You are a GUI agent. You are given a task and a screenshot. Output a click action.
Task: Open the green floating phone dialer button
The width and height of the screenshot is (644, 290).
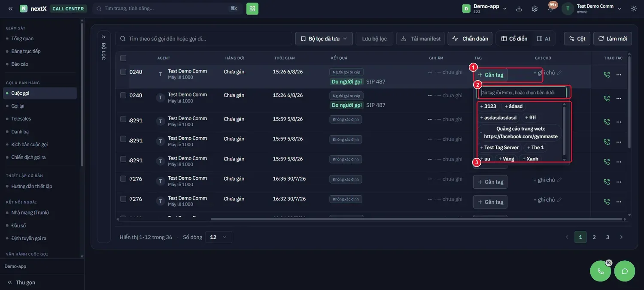pos(601,271)
